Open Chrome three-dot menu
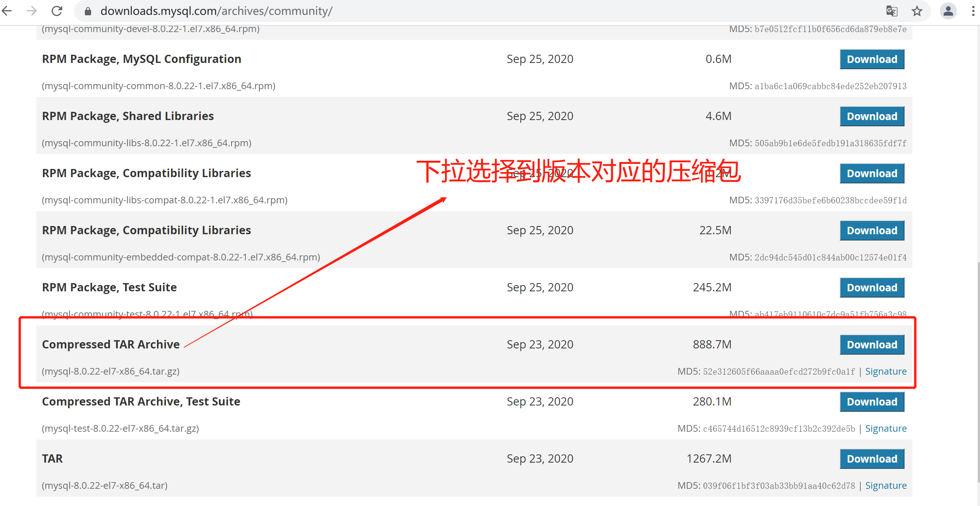Image resolution: width=980 pixels, height=506 pixels. 973,11
